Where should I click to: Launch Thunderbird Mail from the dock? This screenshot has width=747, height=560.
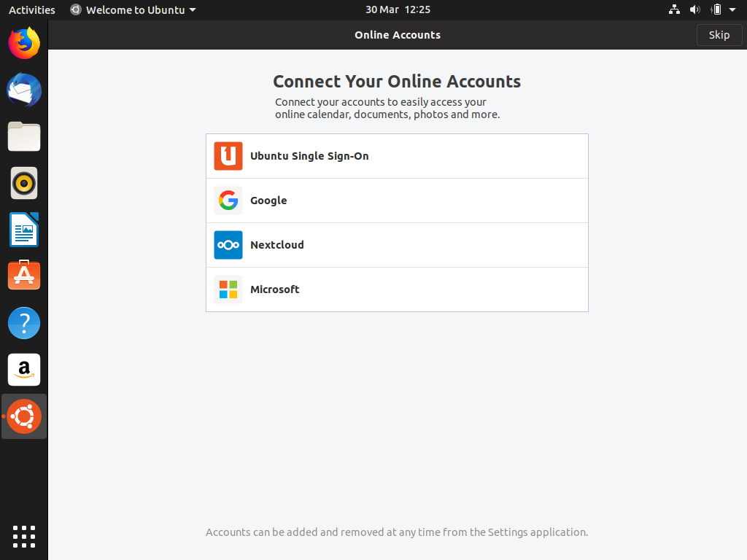(x=24, y=90)
